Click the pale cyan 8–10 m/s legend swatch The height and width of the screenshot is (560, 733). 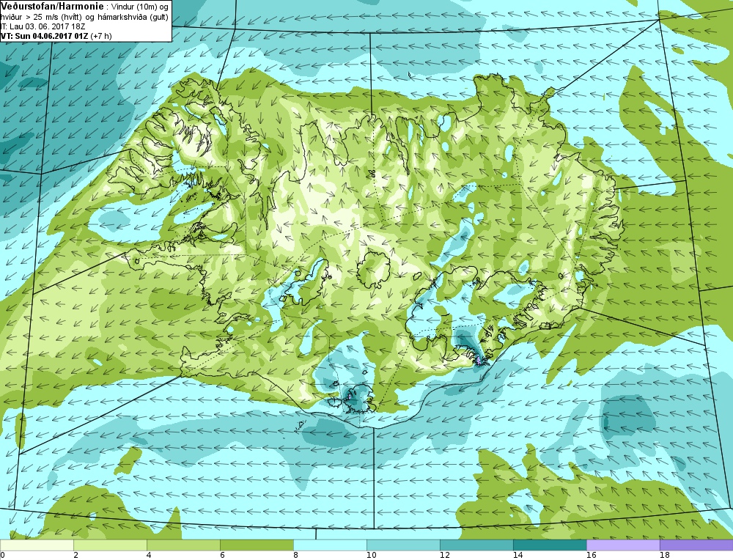[330, 545]
